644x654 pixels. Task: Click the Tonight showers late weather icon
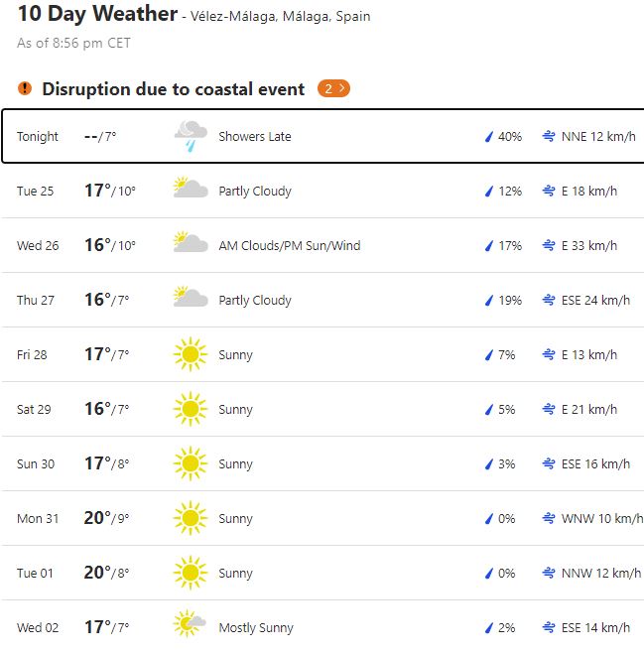pyautogui.click(x=191, y=136)
